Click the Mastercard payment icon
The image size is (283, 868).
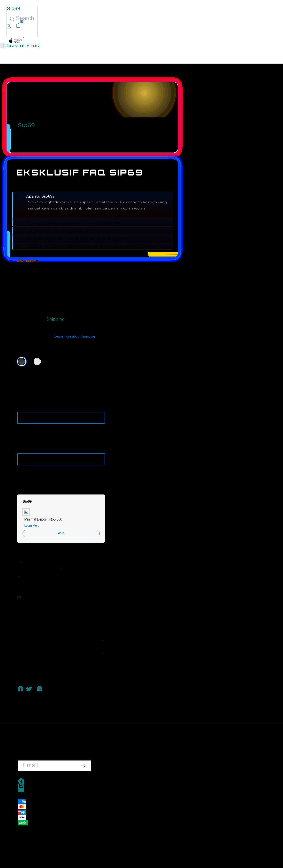(x=22, y=807)
